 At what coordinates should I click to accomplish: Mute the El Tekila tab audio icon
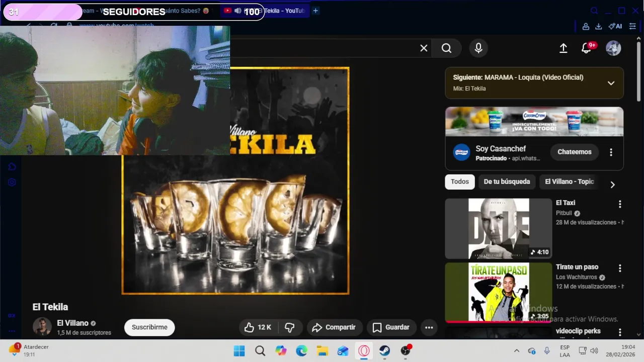(x=237, y=11)
